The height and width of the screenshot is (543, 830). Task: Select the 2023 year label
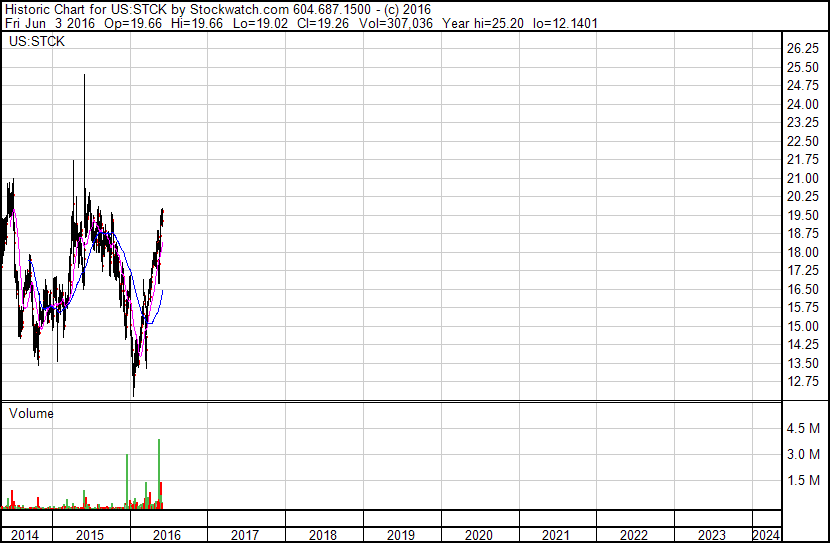[x=712, y=535]
